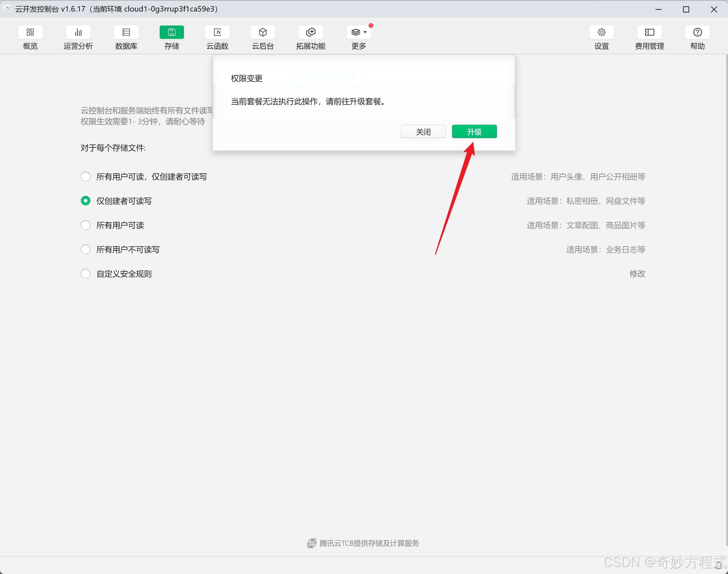
Task: Select 所有用户可读，仅创建者可读写 radio option
Action: tap(86, 176)
